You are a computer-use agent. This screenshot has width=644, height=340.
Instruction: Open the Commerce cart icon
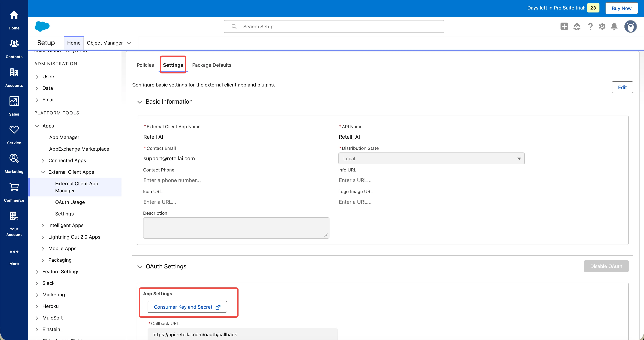point(14,187)
